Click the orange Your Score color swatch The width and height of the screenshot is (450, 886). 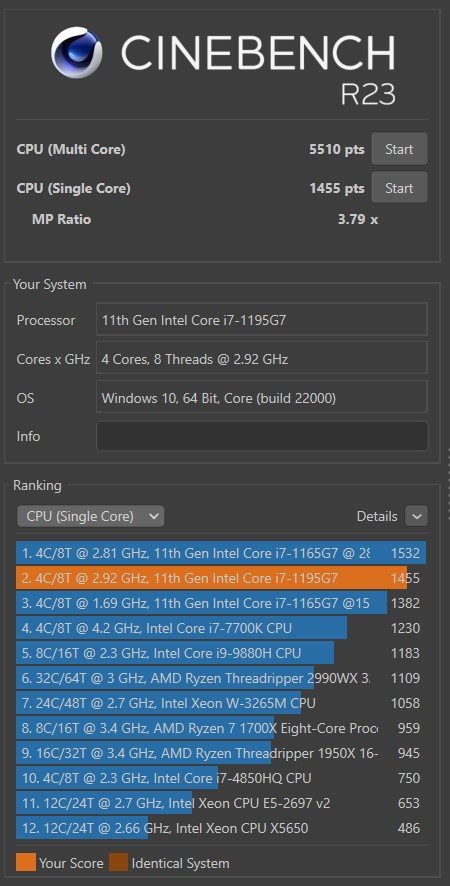pyautogui.click(x=26, y=863)
